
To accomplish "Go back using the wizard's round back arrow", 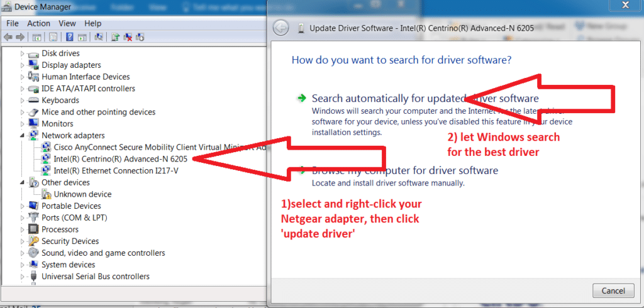I will coord(281,28).
